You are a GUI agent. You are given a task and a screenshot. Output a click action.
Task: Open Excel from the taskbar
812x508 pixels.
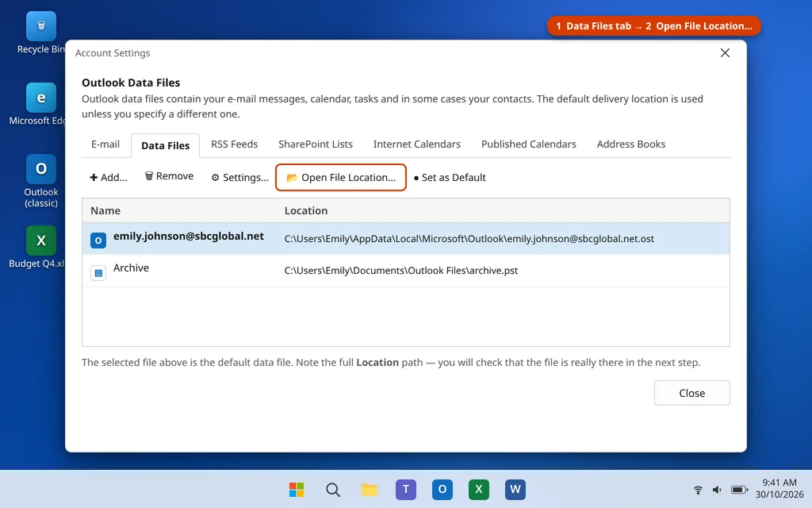tap(478, 489)
